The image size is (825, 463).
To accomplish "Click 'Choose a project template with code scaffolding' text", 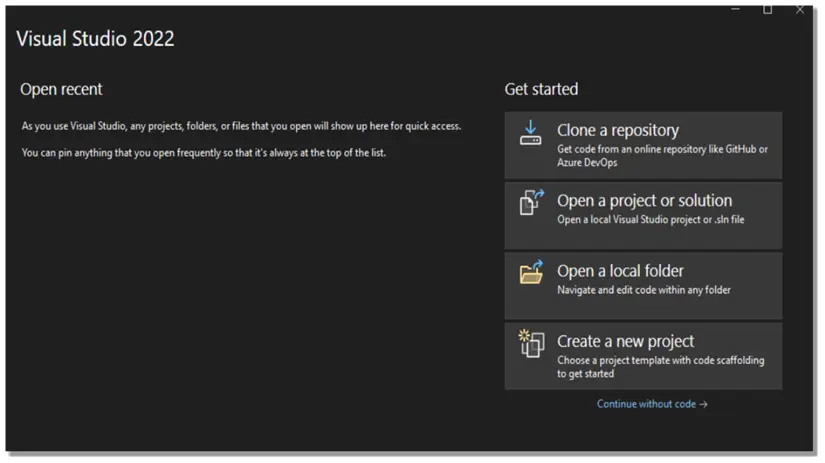I will (x=661, y=367).
